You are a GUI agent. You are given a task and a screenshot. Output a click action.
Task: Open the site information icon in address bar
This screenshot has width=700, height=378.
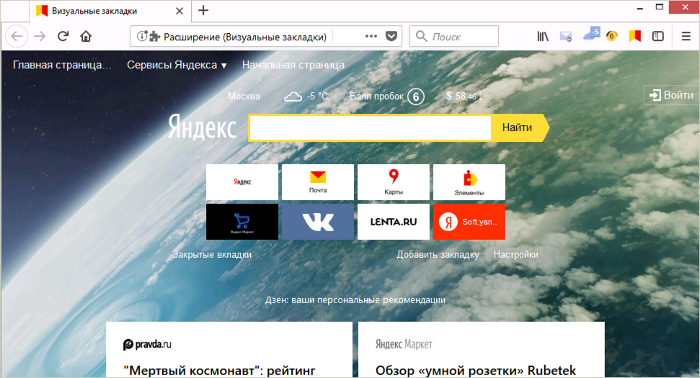pos(142,36)
